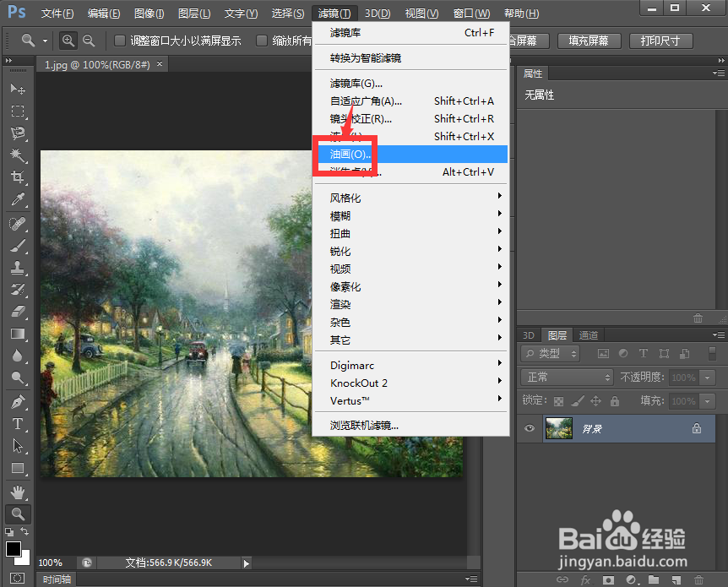Select the History Brush tool

tap(18, 290)
